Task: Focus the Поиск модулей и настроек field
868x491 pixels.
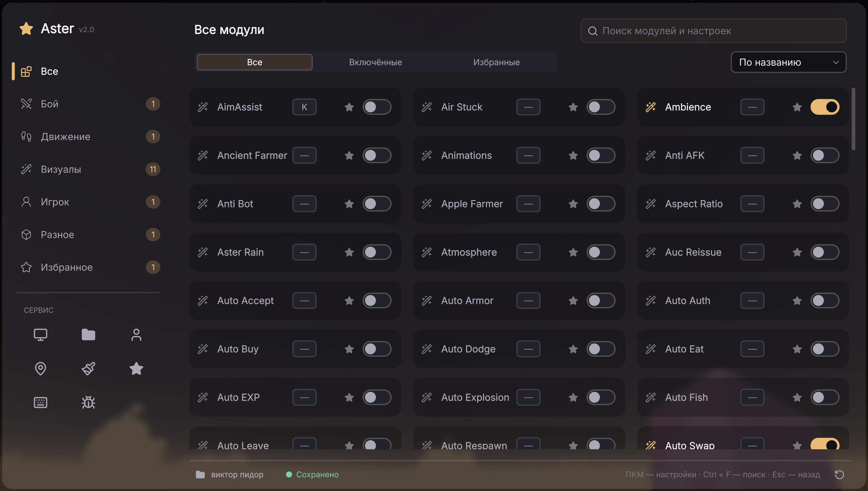Action: point(713,31)
